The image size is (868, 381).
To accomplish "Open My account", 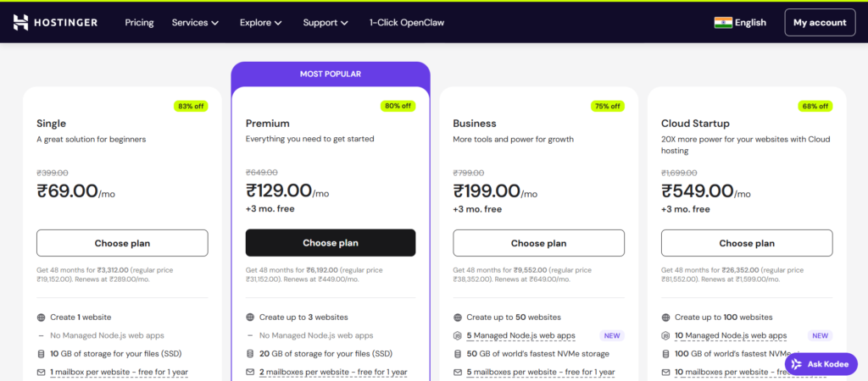I will click(x=820, y=23).
